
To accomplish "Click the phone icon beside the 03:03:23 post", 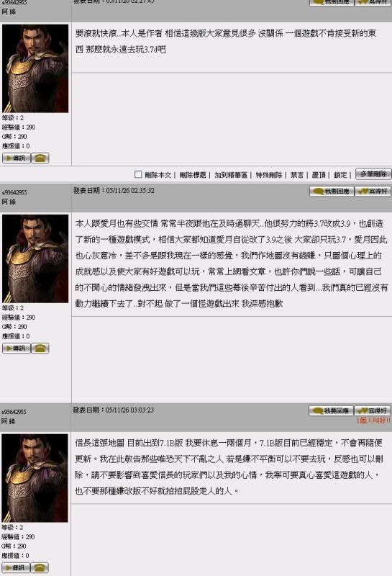I will 40,567.
